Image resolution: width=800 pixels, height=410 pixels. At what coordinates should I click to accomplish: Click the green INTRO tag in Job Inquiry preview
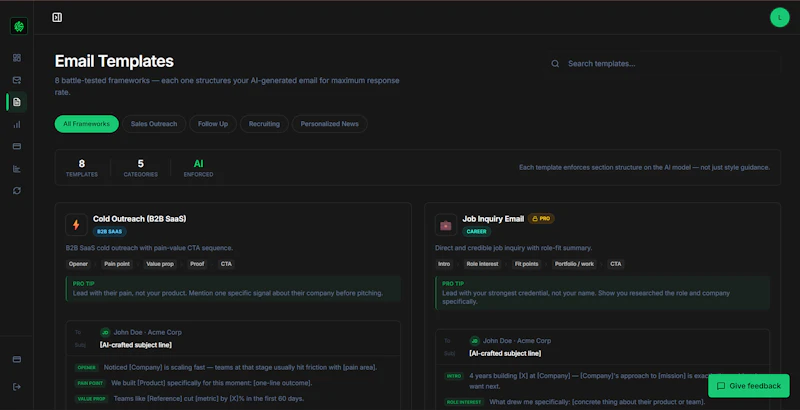tap(454, 376)
